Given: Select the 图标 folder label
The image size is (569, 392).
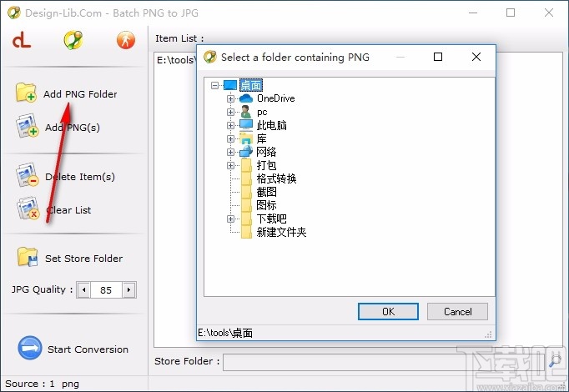Looking at the screenshot, I should point(267,205).
